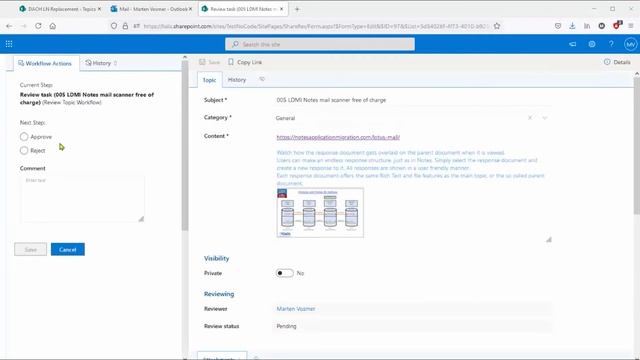Image resolution: width=640 pixels, height=360 pixels.
Task: Click the Visibility section heading
Action: (x=216, y=258)
